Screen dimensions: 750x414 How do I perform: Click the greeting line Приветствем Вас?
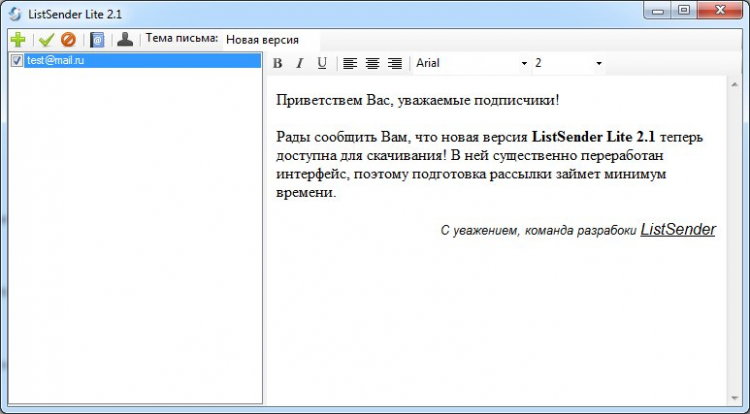418,100
